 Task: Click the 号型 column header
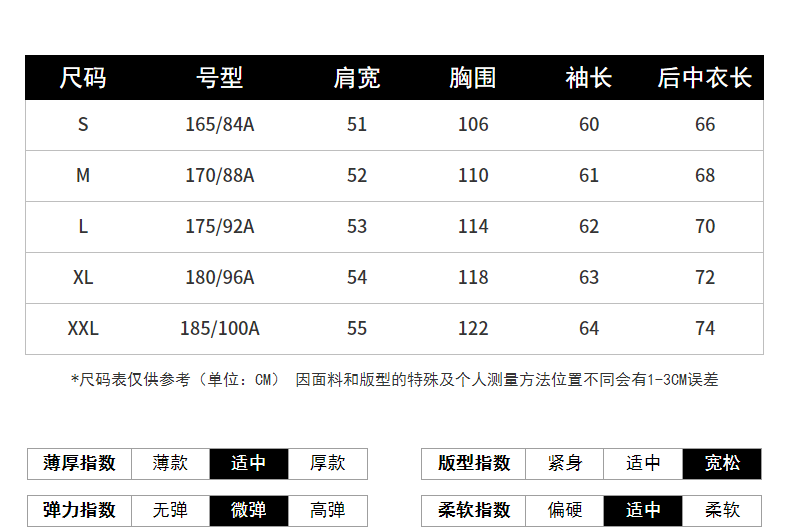(x=220, y=78)
